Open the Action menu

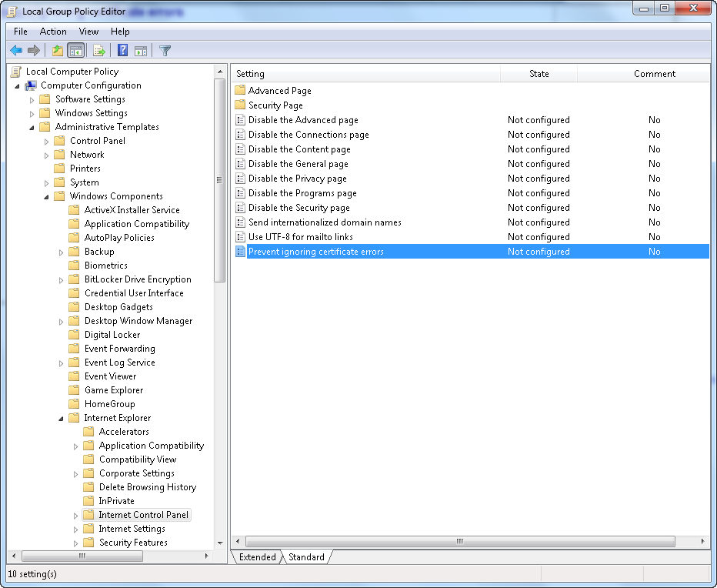tap(53, 32)
